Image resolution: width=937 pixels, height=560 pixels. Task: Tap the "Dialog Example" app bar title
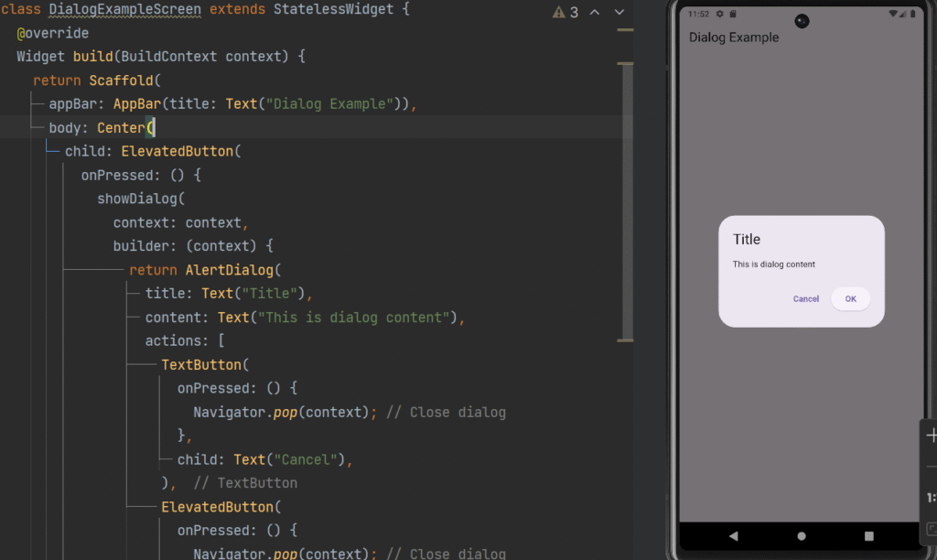click(x=734, y=38)
